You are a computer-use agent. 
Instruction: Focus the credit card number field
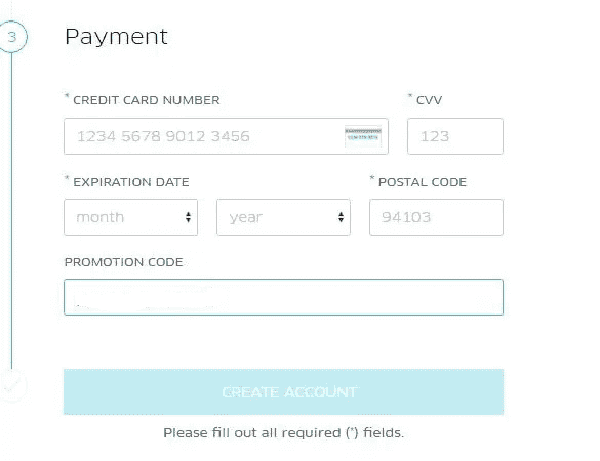pos(227,137)
